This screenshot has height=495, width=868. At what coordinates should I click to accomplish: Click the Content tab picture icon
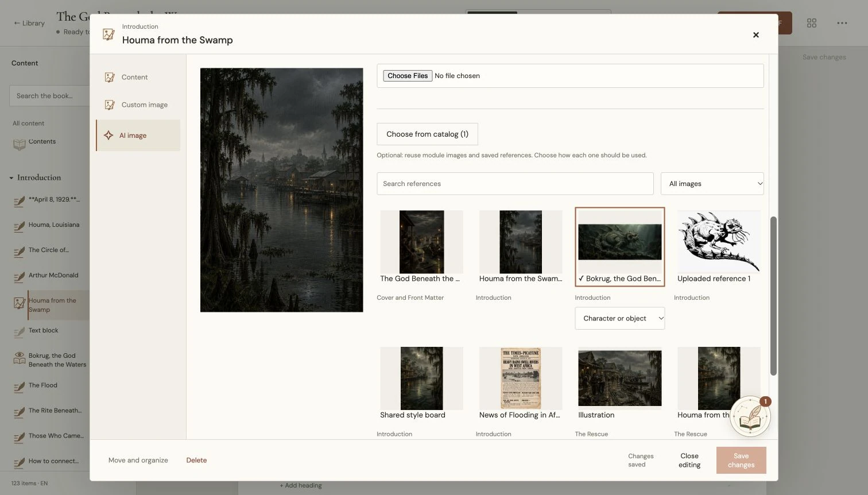(110, 77)
